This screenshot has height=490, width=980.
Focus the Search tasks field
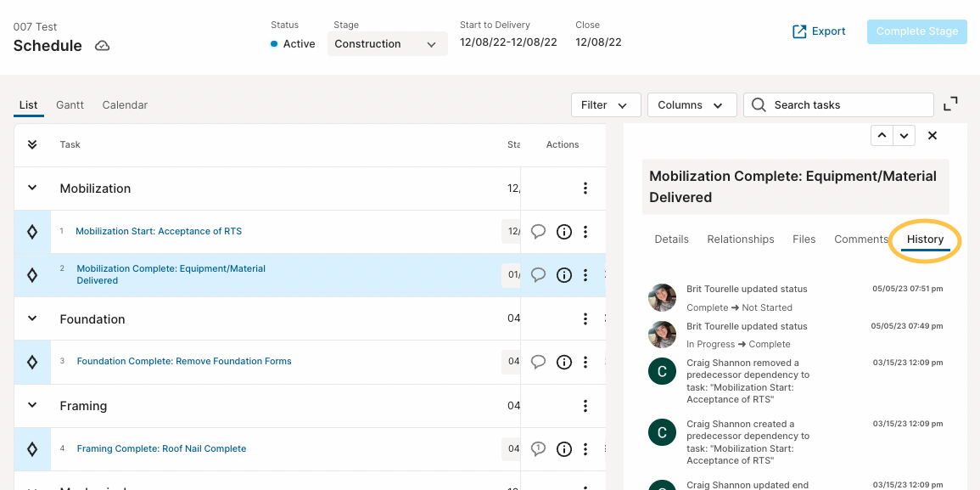[838, 105]
